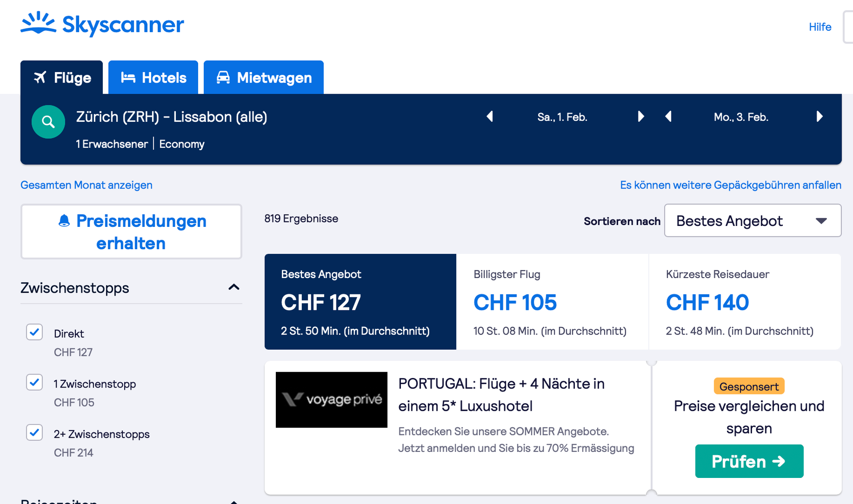
Task: Click the Zwischenstopps section heading
Action: pos(75,288)
